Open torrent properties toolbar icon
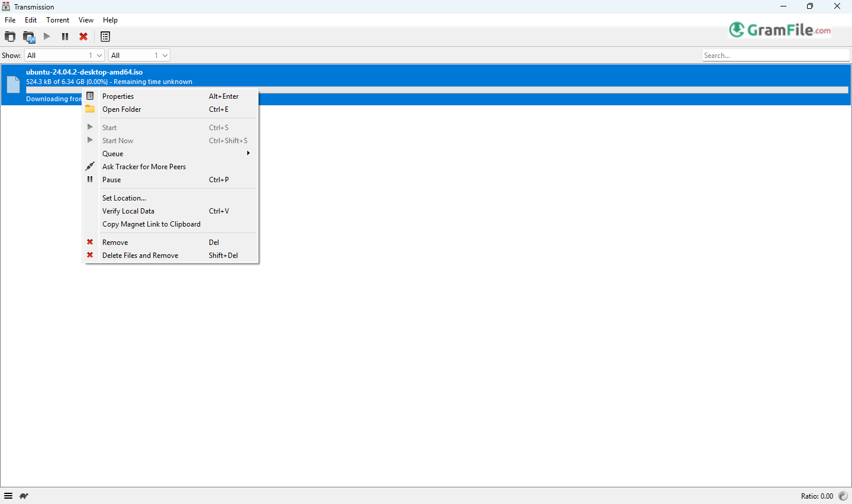This screenshot has width=852, height=504. 105,37
